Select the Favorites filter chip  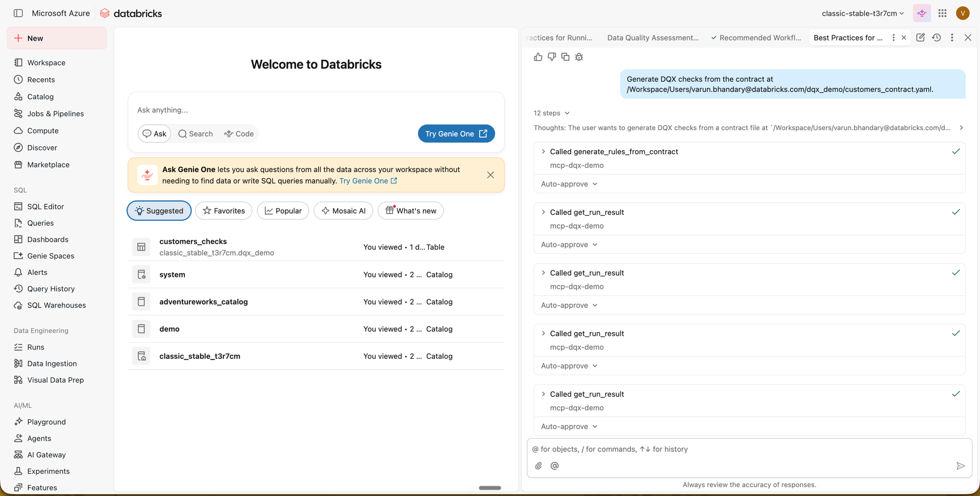coord(223,211)
